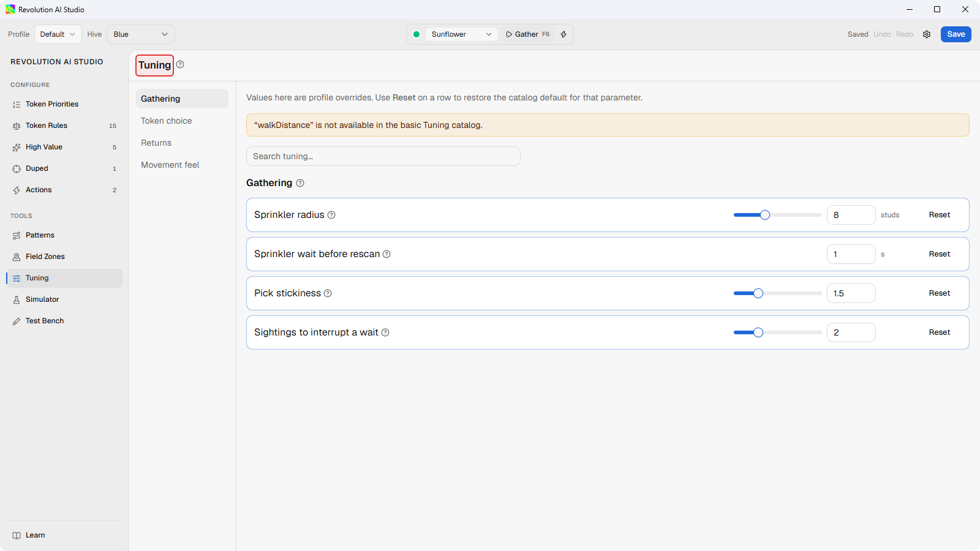The height and width of the screenshot is (551, 980).
Task: Switch to Returns category
Action: (x=182, y=143)
